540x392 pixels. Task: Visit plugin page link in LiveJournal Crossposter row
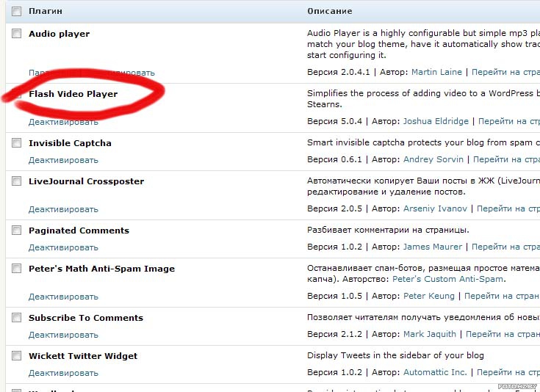click(508, 209)
